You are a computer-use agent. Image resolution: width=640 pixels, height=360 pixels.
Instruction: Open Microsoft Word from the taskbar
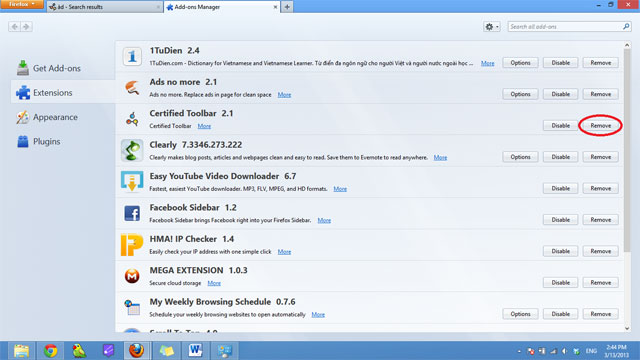click(x=196, y=351)
